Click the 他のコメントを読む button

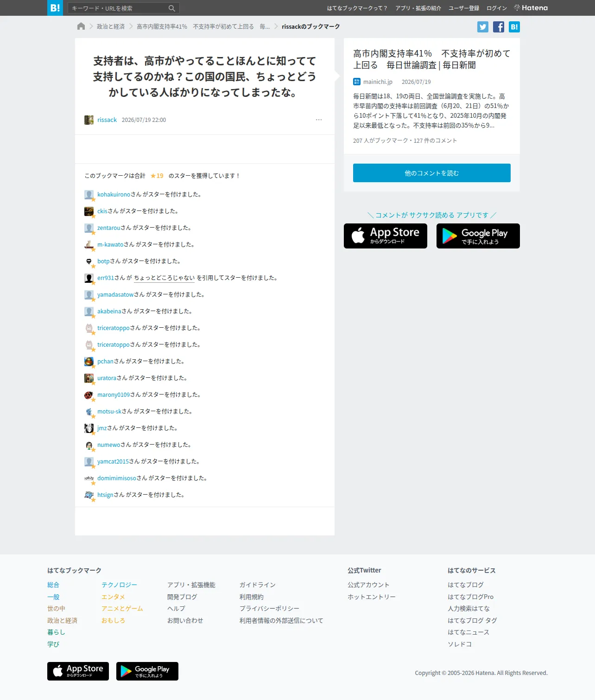[x=432, y=173]
